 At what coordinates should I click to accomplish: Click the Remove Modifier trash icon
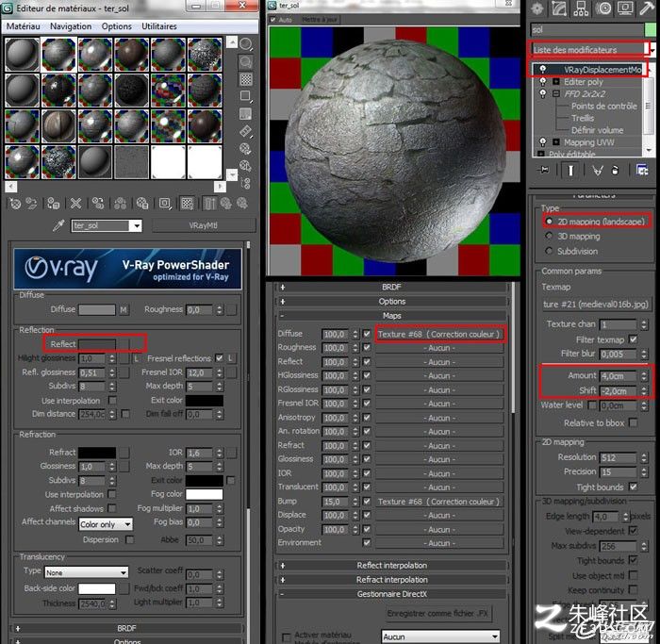pos(615,171)
